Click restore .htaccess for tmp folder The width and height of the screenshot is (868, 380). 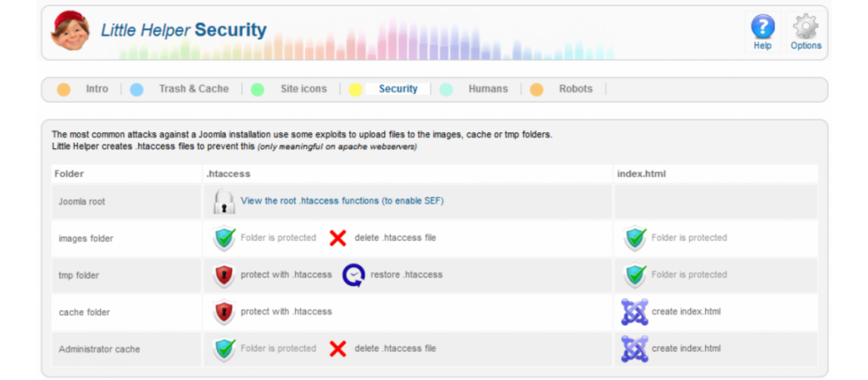pos(406,275)
